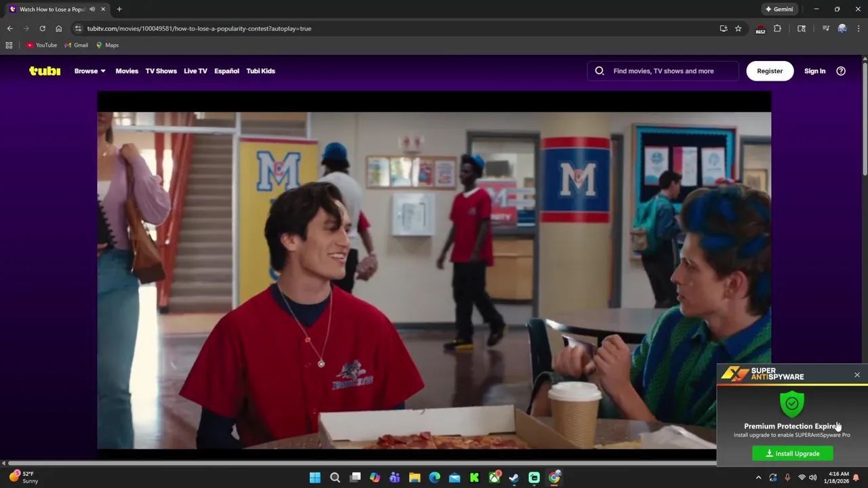Screen dimensions: 868x488
Task: Install the page as app icon
Action: [x=724, y=28]
